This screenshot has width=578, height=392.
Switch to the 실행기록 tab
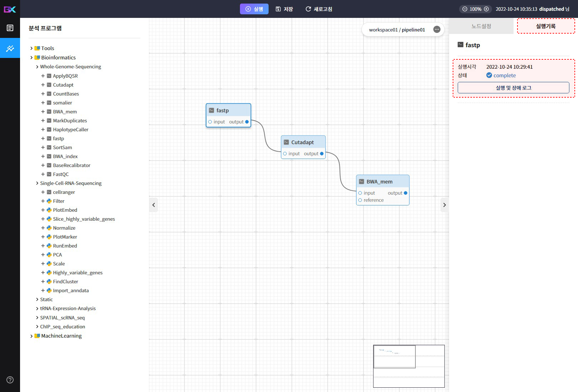(546, 26)
